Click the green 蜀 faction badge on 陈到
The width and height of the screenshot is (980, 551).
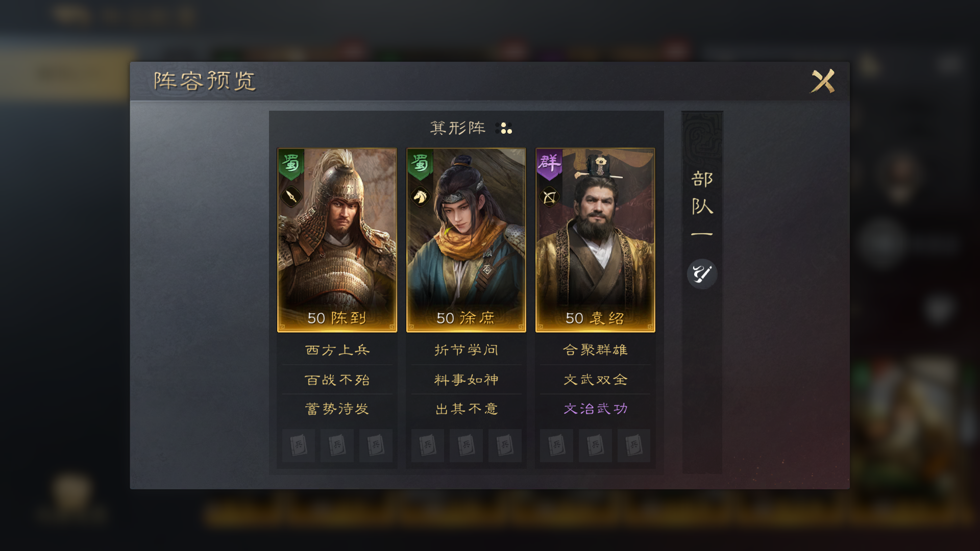point(291,164)
